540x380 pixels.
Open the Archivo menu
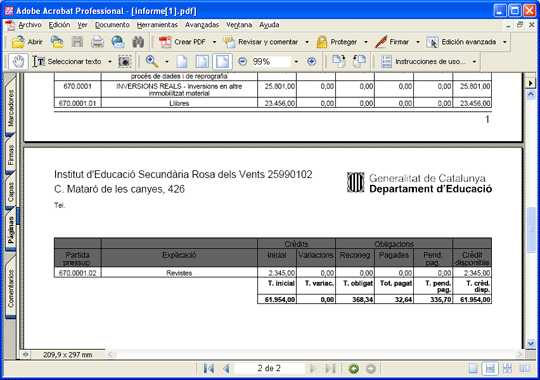[x=30, y=25]
